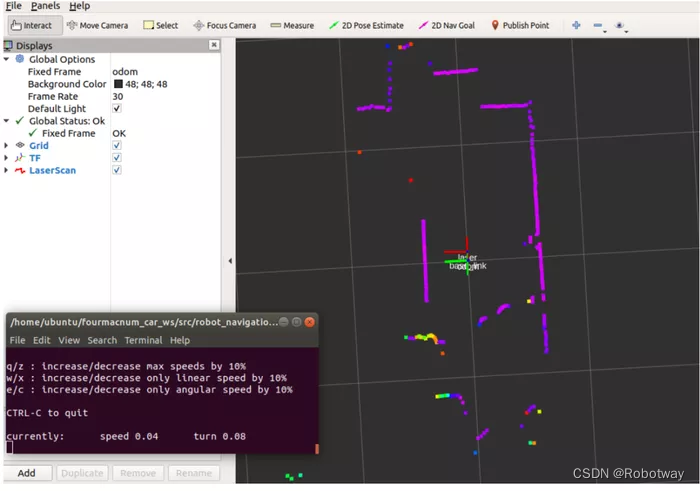700x491 pixels.
Task: Click the Global Options gear icon
Action: click(20, 59)
